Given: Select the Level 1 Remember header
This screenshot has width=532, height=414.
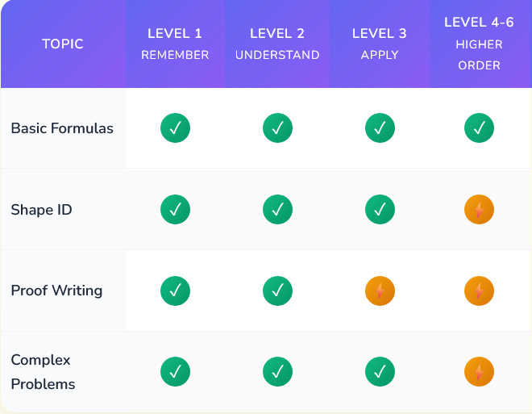Looking at the screenshot, I should [x=175, y=44].
